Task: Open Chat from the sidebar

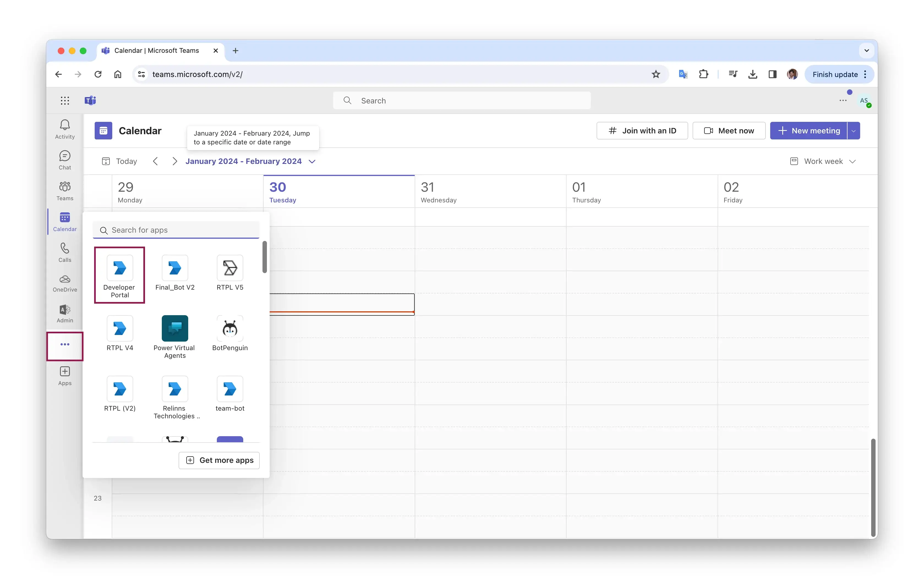Action: point(65,159)
